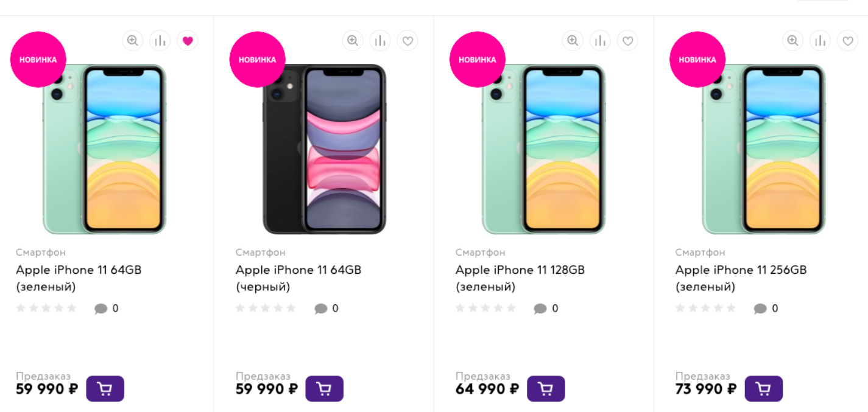Open the Apple iPhone 11 64GB (черный) title

[x=298, y=278]
